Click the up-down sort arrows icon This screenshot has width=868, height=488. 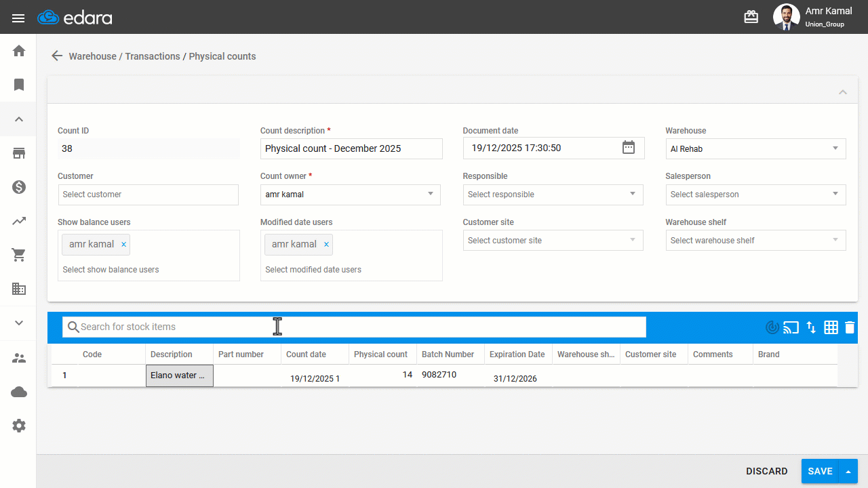point(811,327)
